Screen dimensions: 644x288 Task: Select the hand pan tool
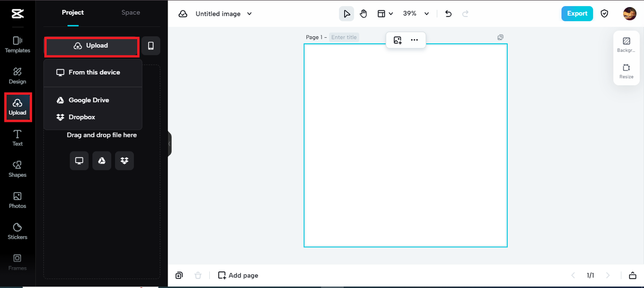click(x=363, y=14)
